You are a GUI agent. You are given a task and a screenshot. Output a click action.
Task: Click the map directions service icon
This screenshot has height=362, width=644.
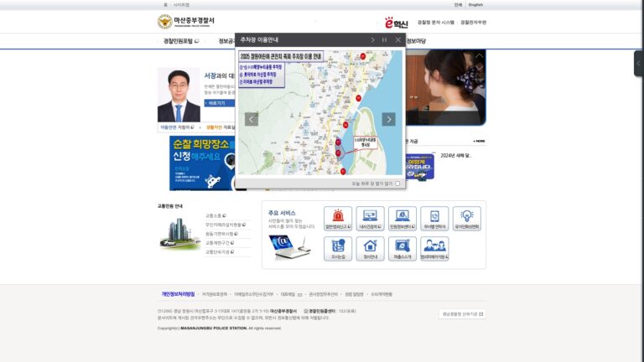(x=338, y=249)
